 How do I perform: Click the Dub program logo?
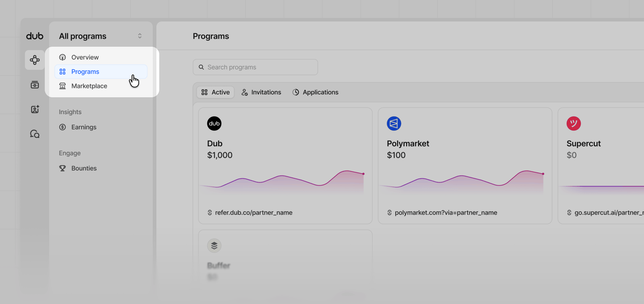(214, 124)
